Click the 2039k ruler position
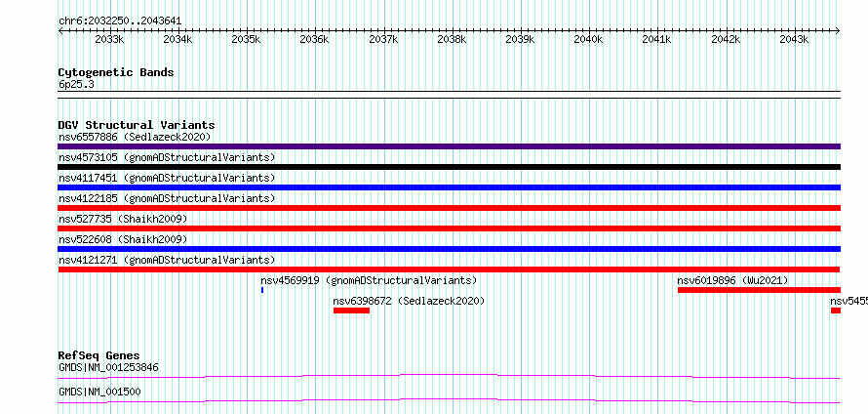 521,39
